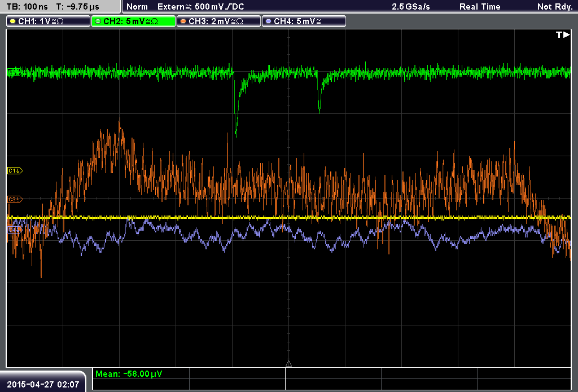Viewport: 578px width, 392px height.
Task: Click the orange C3 ground level marker
Action: coord(15,199)
